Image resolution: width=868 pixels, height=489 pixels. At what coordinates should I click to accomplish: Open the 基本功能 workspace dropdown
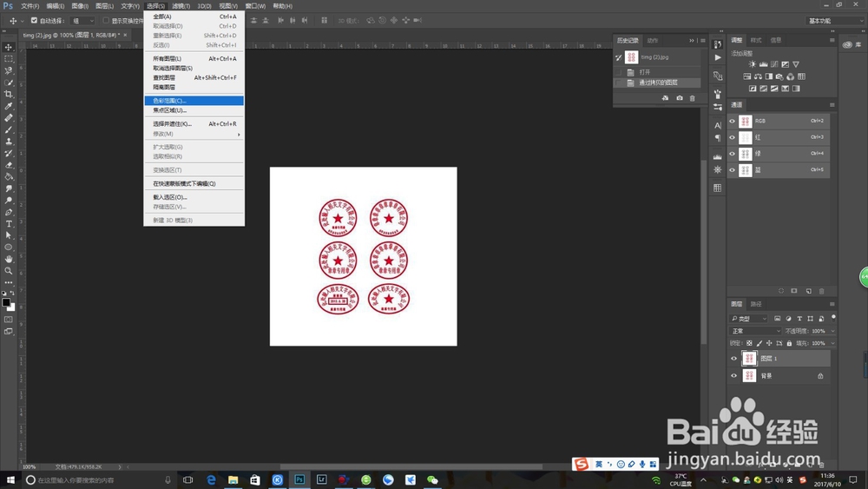[835, 21]
